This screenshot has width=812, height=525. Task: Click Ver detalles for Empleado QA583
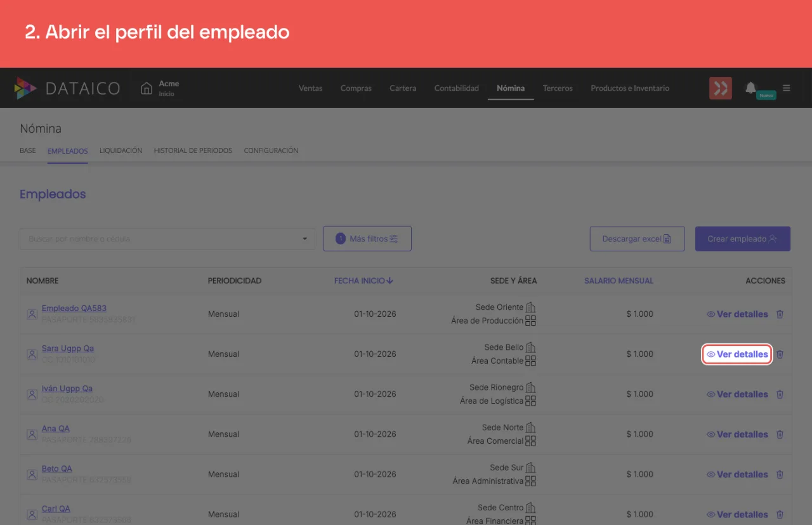[x=737, y=314]
